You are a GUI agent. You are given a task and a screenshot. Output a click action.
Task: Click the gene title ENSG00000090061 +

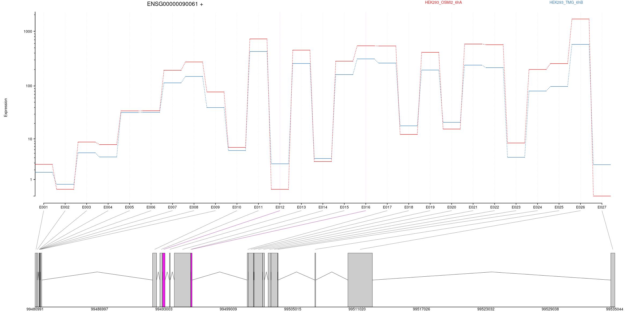175,4
